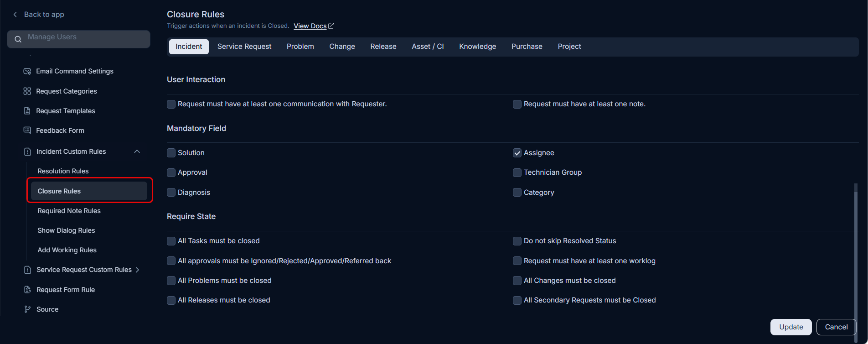The image size is (868, 344).
Task: Tick the Technician Group checkbox
Action: coord(517,172)
